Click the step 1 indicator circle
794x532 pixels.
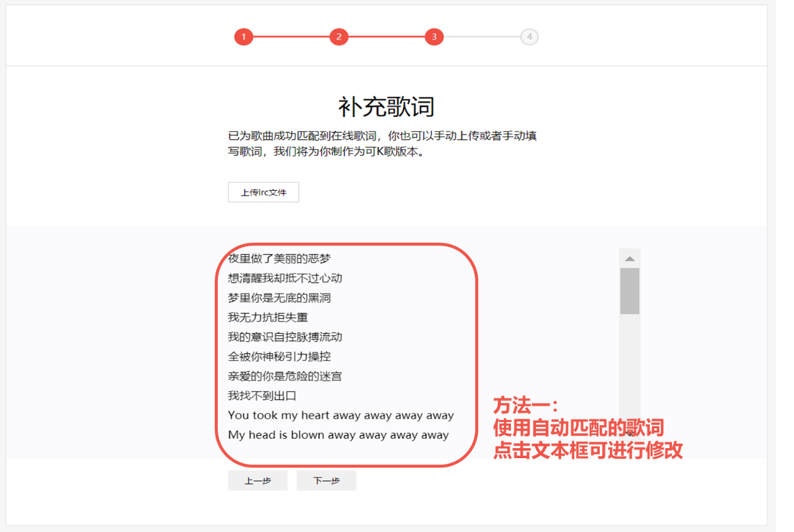(x=244, y=37)
